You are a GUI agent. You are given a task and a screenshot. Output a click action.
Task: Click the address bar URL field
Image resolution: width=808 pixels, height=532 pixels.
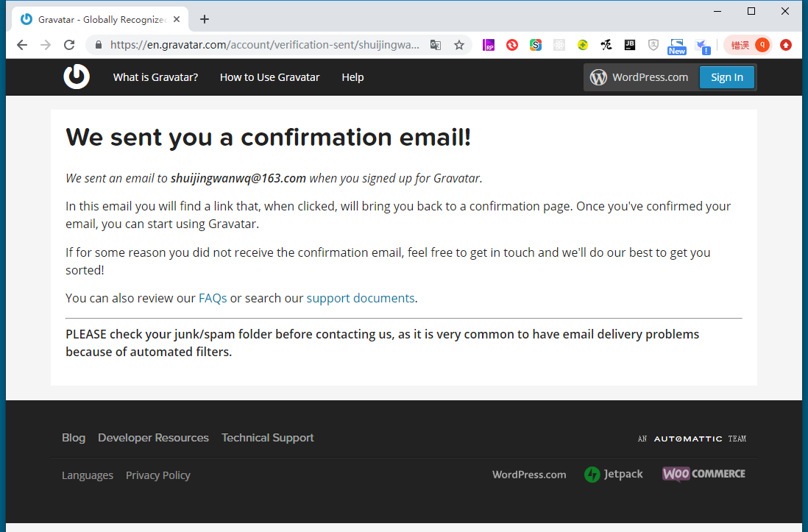[x=265, y=45]
